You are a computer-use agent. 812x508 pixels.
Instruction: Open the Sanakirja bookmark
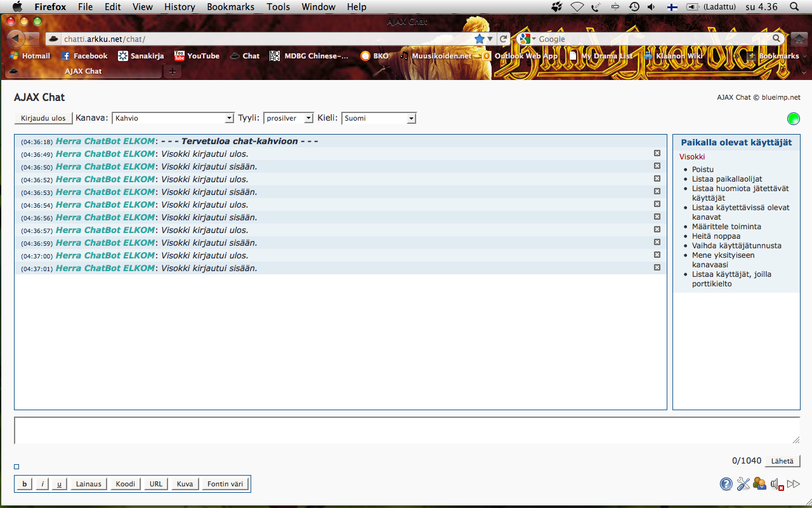point(141,56)
